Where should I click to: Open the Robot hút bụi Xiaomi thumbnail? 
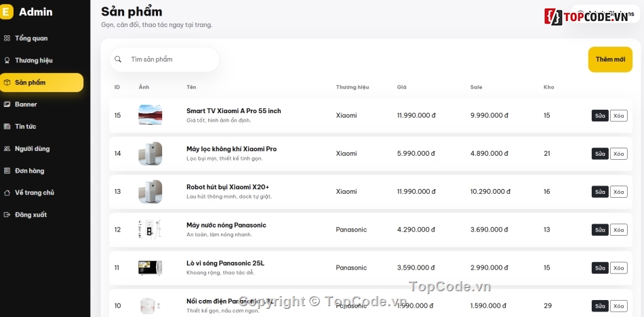[150, 192]
